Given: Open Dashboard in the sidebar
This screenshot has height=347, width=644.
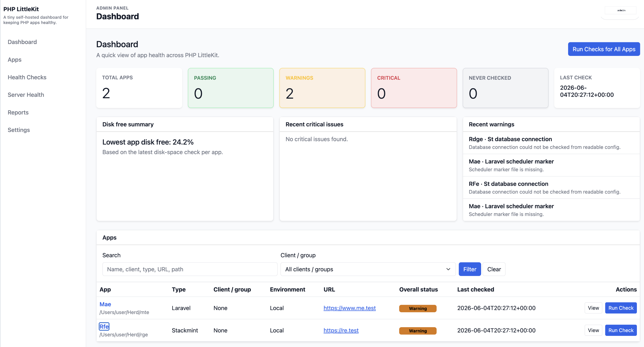Looking at the screenshot, I should (22, 42).
